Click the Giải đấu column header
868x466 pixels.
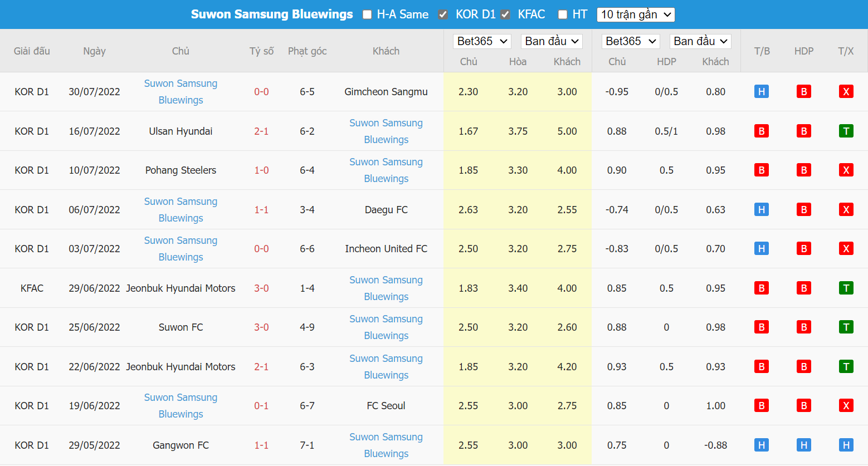(32, 51)
